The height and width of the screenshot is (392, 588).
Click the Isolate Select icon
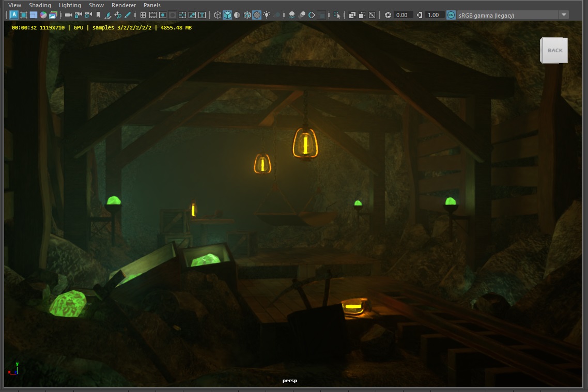(x=337, y=15)
